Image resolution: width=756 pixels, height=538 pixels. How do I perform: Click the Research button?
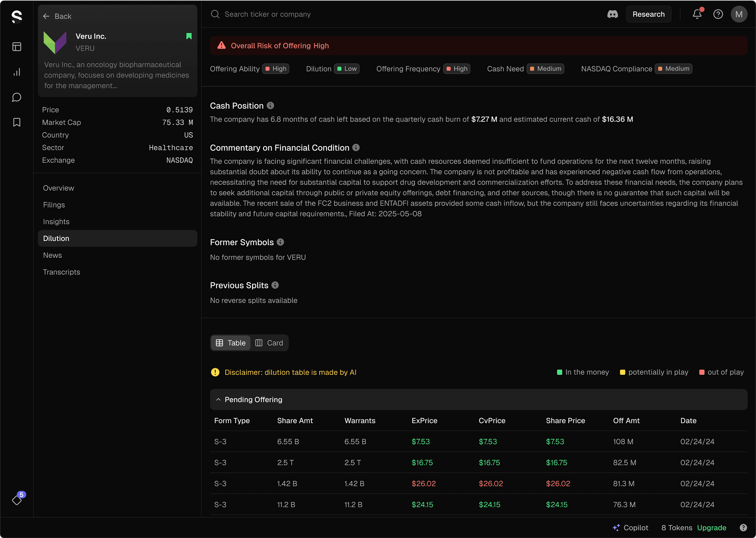coord(648,14)
